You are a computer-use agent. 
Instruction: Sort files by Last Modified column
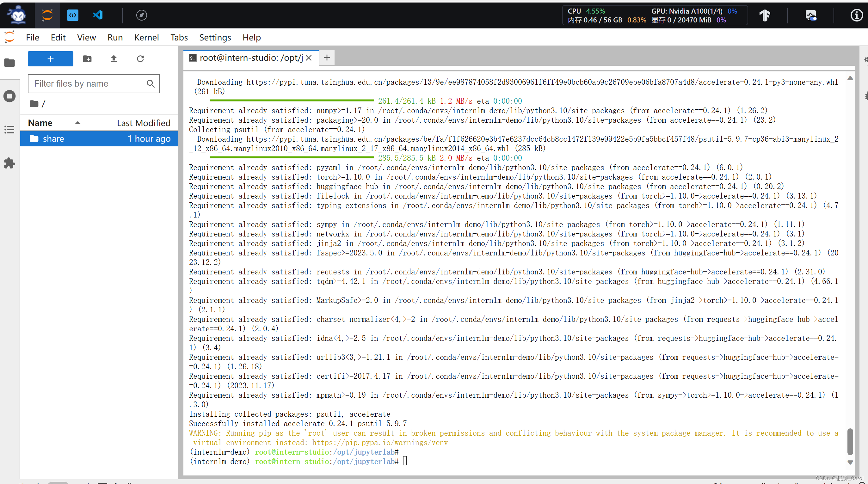143,123
